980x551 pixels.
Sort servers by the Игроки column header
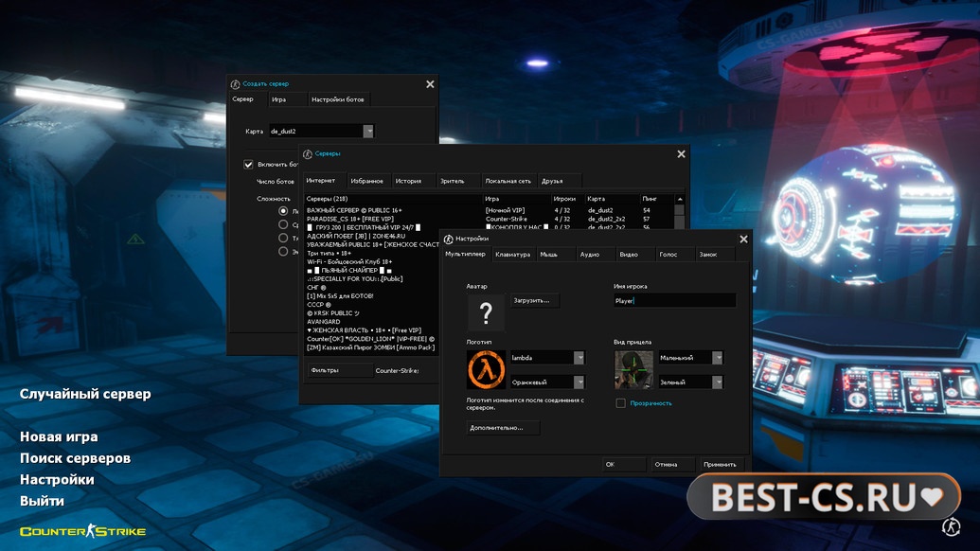(567, 199)
